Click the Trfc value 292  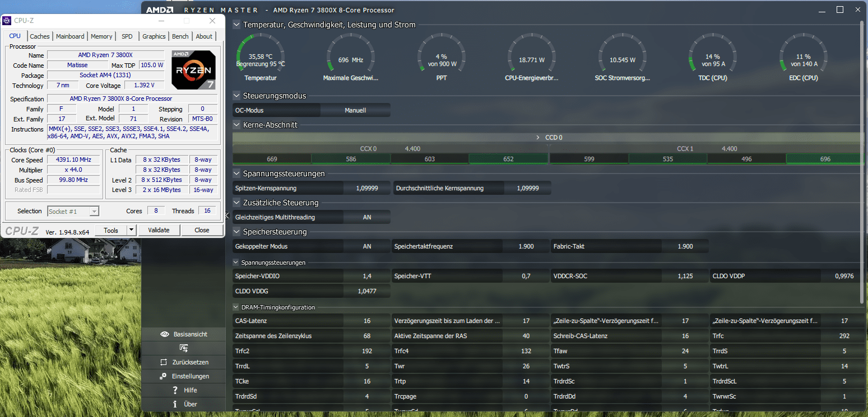pos(844,336)
